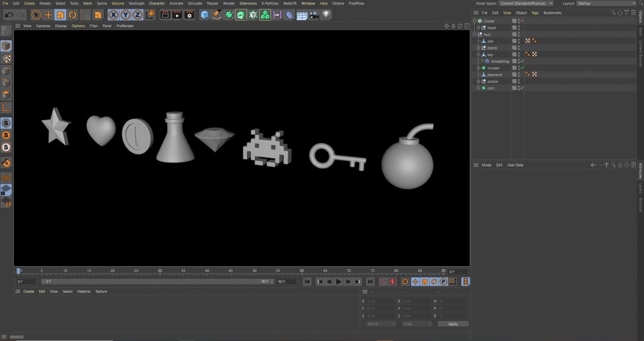Screen dimensions: 644x341
Task: Click filter funnel in Object Manager
Action: (x=627, y=13)
